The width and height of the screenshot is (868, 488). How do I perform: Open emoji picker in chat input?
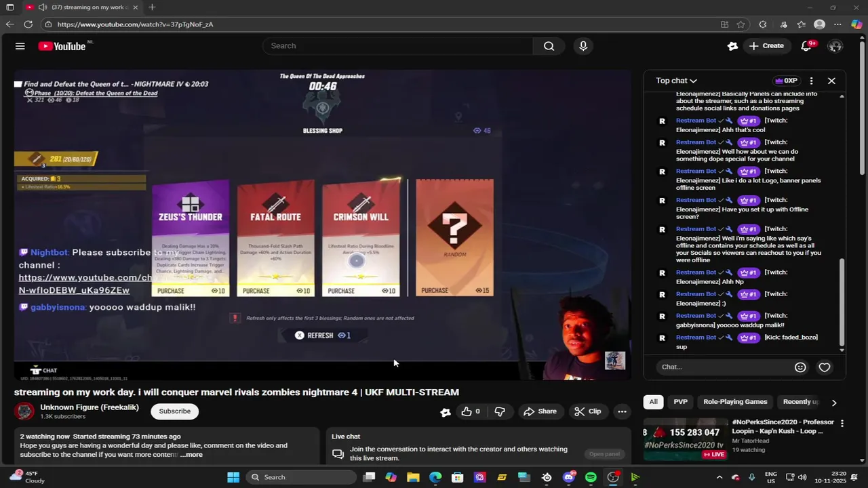point(800,367)
